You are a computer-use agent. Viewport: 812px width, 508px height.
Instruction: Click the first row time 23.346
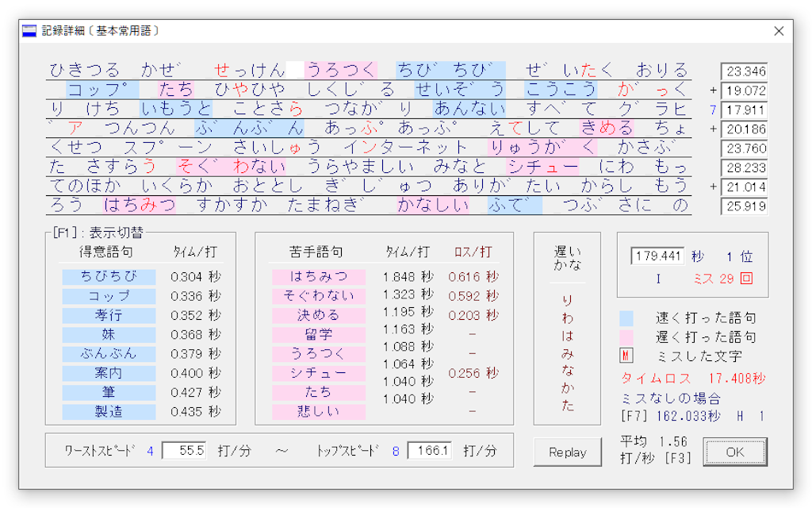click(x=744, y=71)
